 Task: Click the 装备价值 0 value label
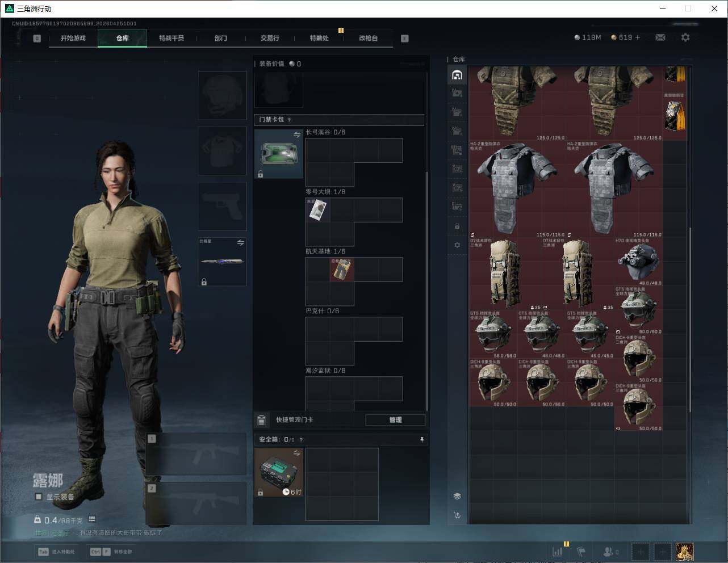(x=280, y=64)
